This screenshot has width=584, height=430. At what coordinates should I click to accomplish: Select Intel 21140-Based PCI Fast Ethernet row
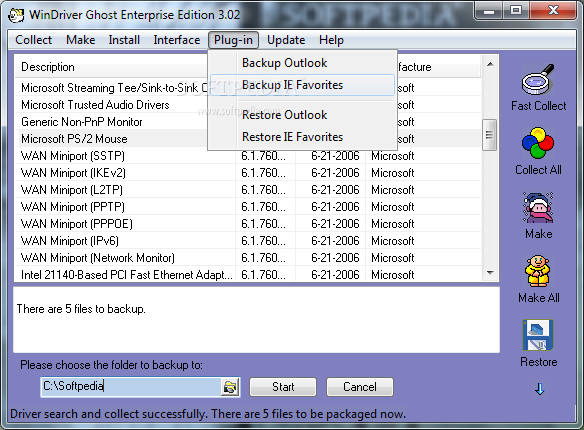[248, 275]
